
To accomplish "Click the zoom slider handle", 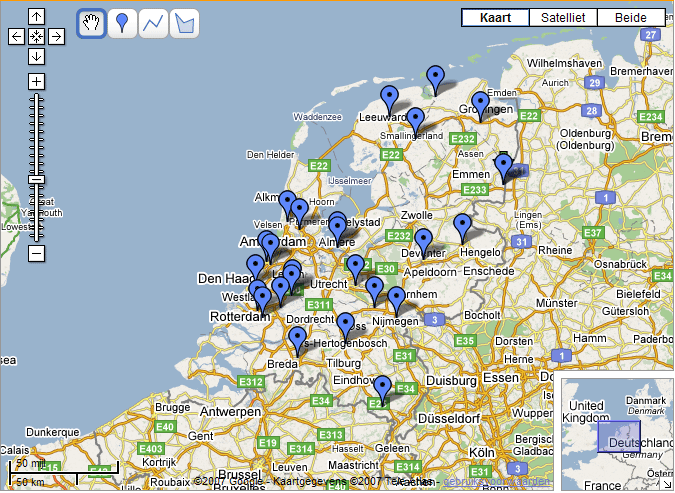I will coord(37,180).
